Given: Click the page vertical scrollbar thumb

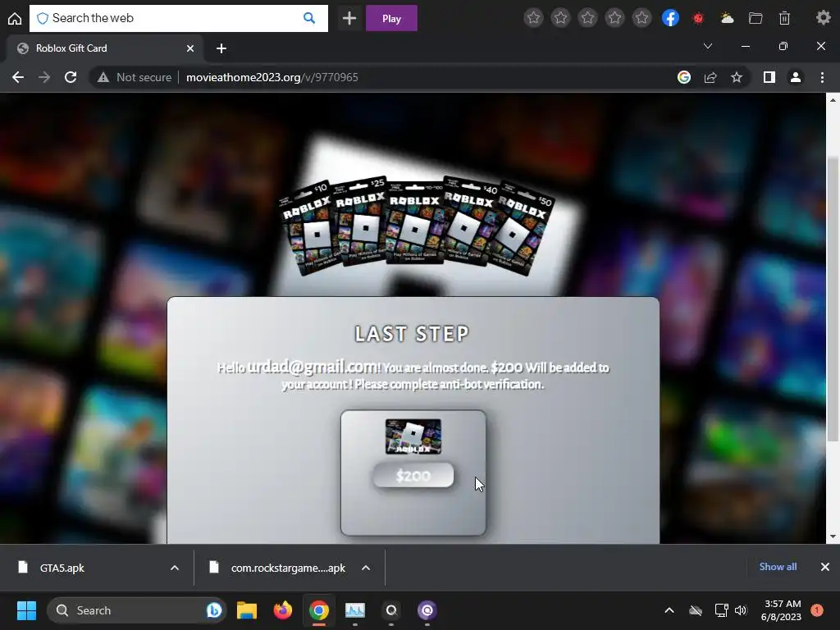Looking at the screenshot, I should pyautogui.click(x=833, y=300).
